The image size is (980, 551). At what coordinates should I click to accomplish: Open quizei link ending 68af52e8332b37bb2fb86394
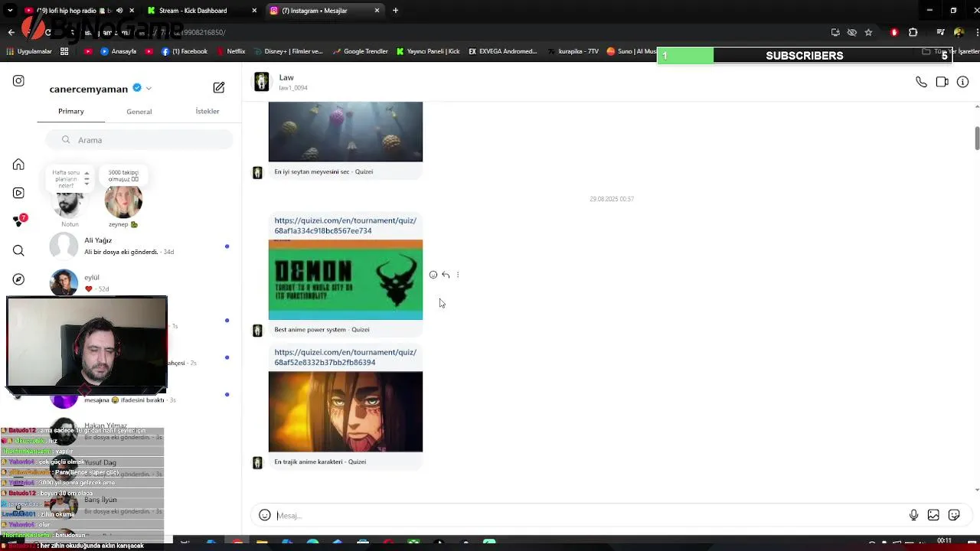click(345, 357)
